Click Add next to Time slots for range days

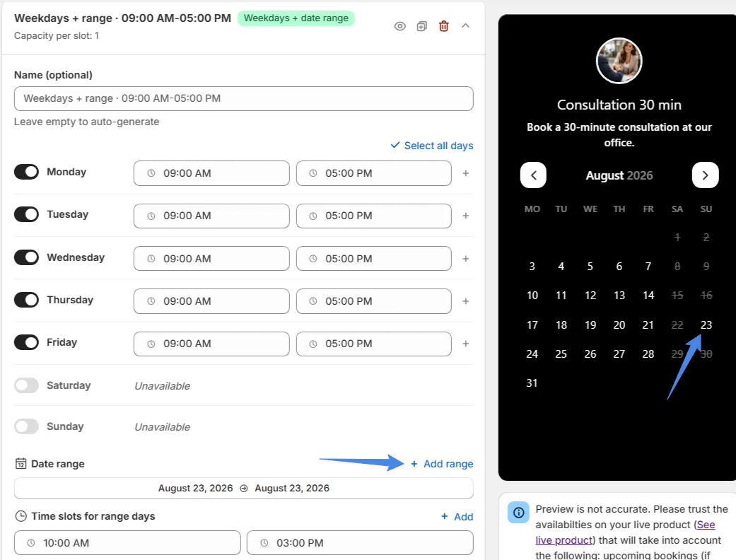click(x=457, y=516)
